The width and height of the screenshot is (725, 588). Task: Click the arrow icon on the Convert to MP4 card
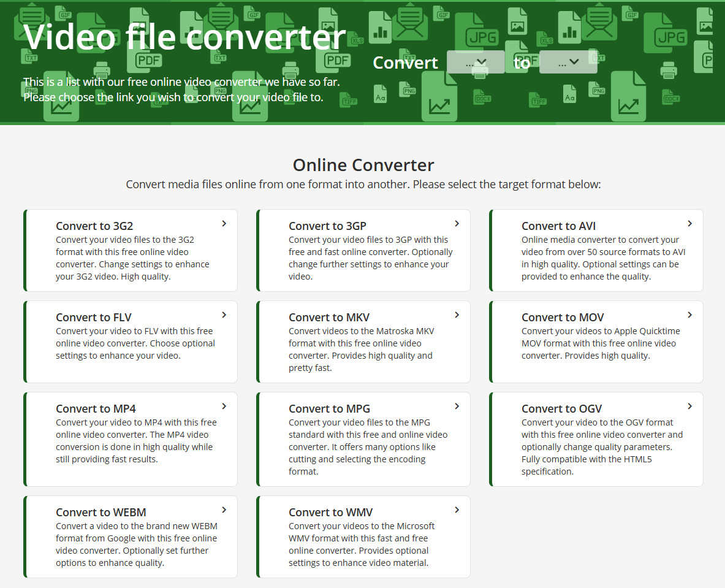coord(224,406)
